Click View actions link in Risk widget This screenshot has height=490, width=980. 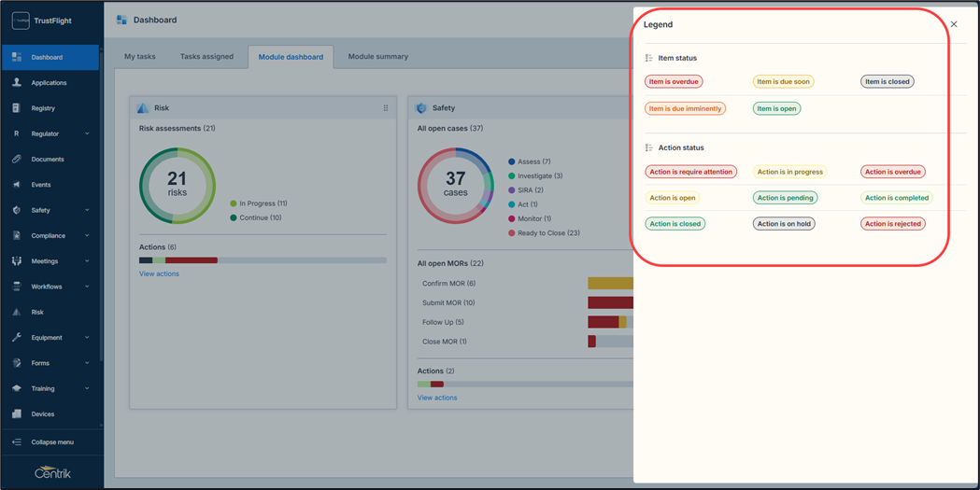pyautogui.click(x=159, y=274)
